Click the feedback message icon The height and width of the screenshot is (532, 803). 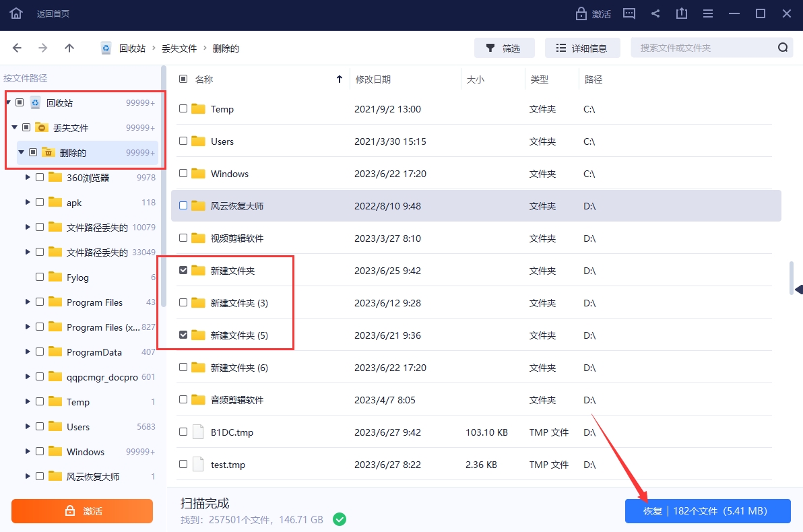(x=629, y=13)
